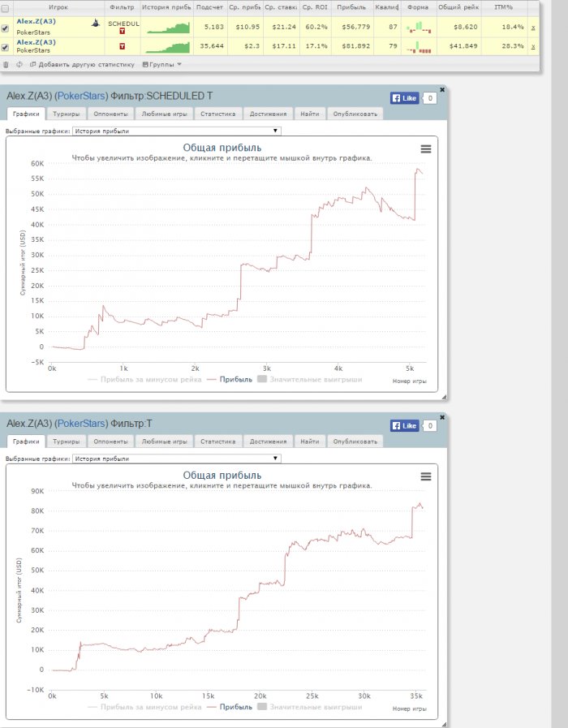Open Alex.Z(A3) player link in second row
The image size is (568, 728).
tap(37, 42)
